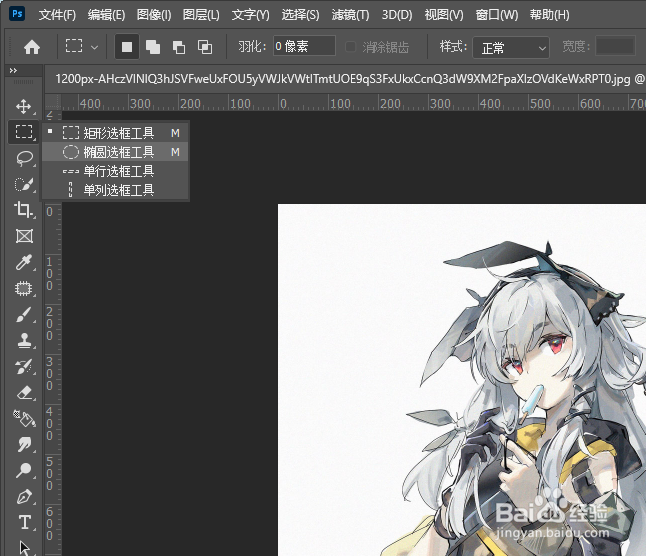Open the 文件(F) menu

[57, 15]
